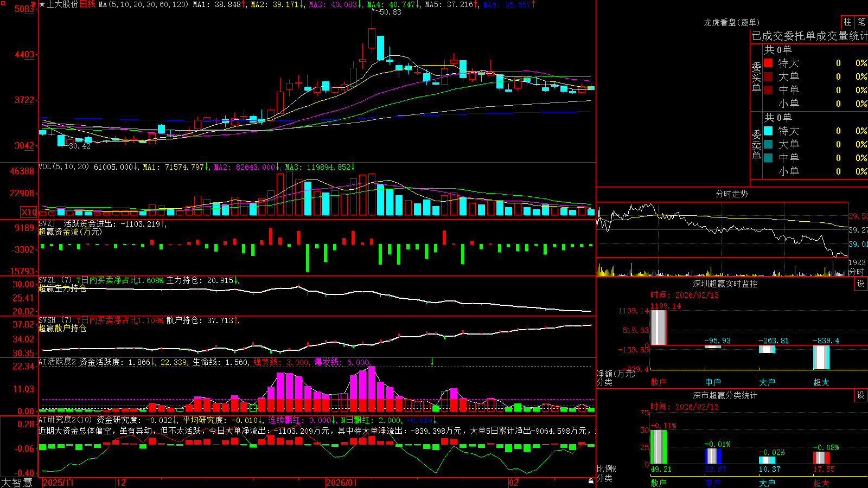The image size is (868, 488).
Task: Click the MA(5,10,20,30,60,120) indicator parameters
Action: click(x=143, y=4)
